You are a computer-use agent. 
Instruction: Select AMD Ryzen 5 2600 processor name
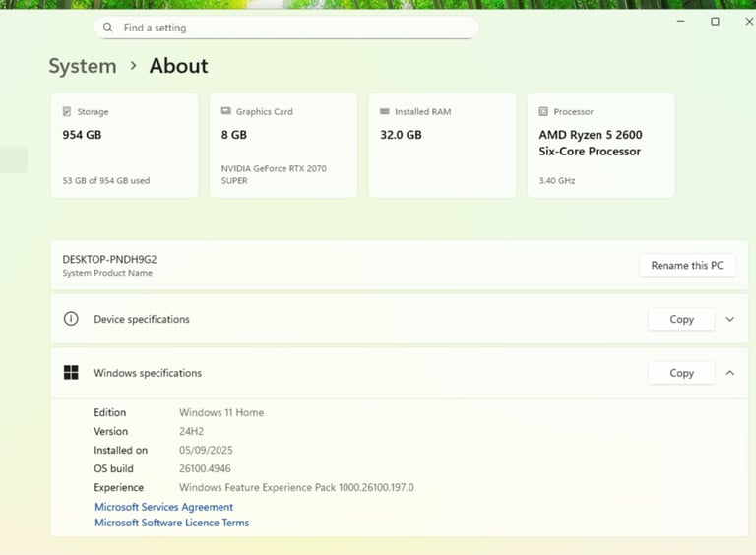591,143
